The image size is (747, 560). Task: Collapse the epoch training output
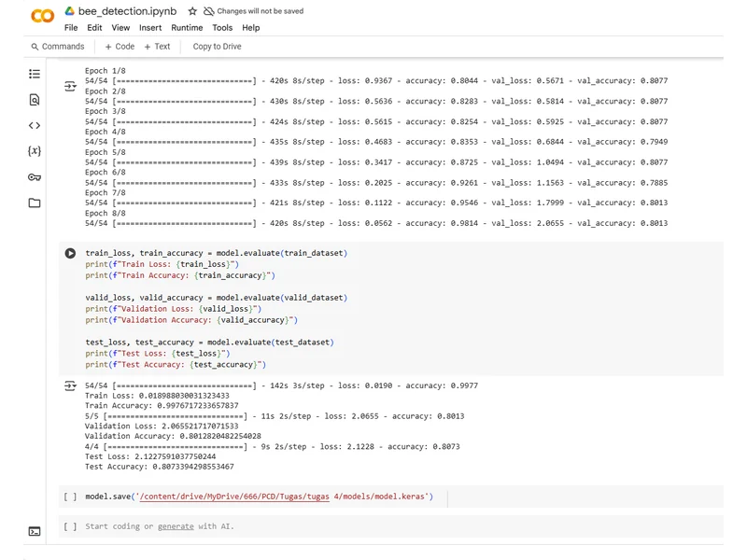click(70, 86)
